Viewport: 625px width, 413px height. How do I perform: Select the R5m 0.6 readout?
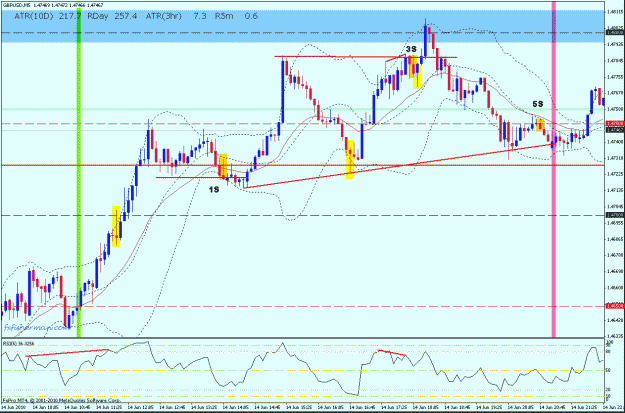coord(236,16)
